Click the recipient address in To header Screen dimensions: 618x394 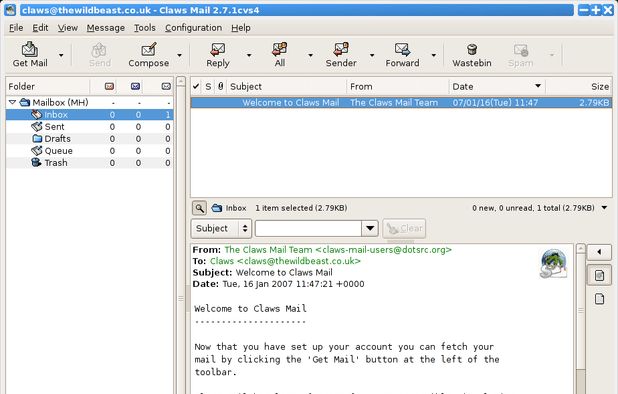point(285,261)
